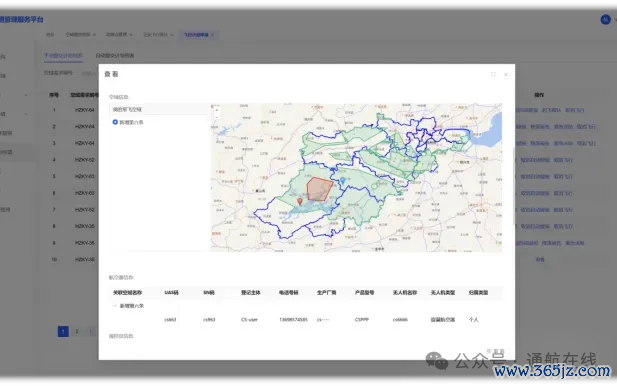617x386 pixels.
Task: Close the highlighted active page tab
Action: 213,35
